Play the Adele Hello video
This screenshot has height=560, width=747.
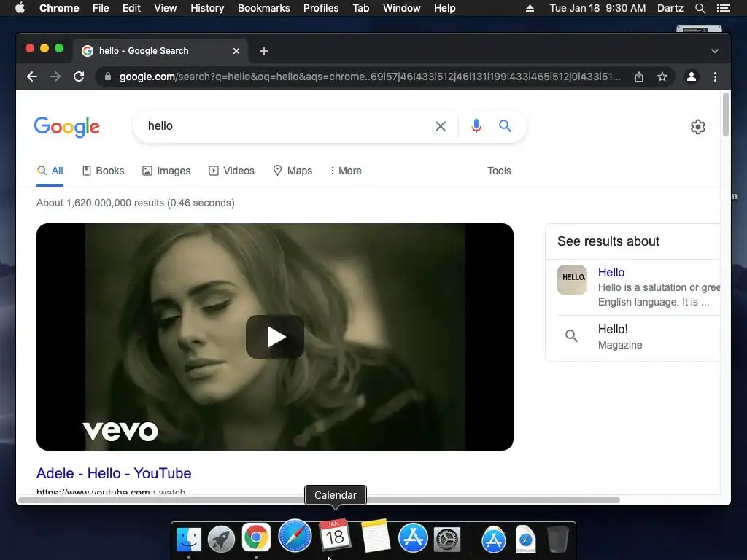coord(275,337)
